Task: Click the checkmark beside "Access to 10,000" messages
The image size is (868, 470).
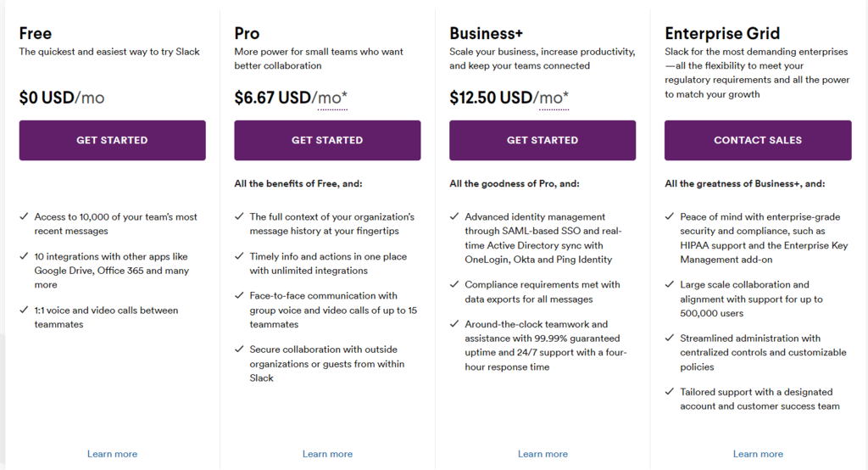Action: pos(24,217)
